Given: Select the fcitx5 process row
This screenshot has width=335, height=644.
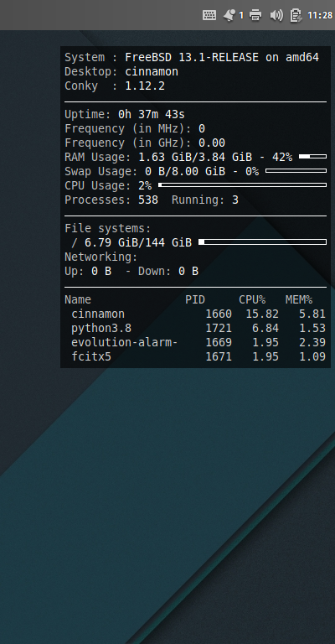Looking at the screenshot, I should pyautogui.click(x=195, y=356).
